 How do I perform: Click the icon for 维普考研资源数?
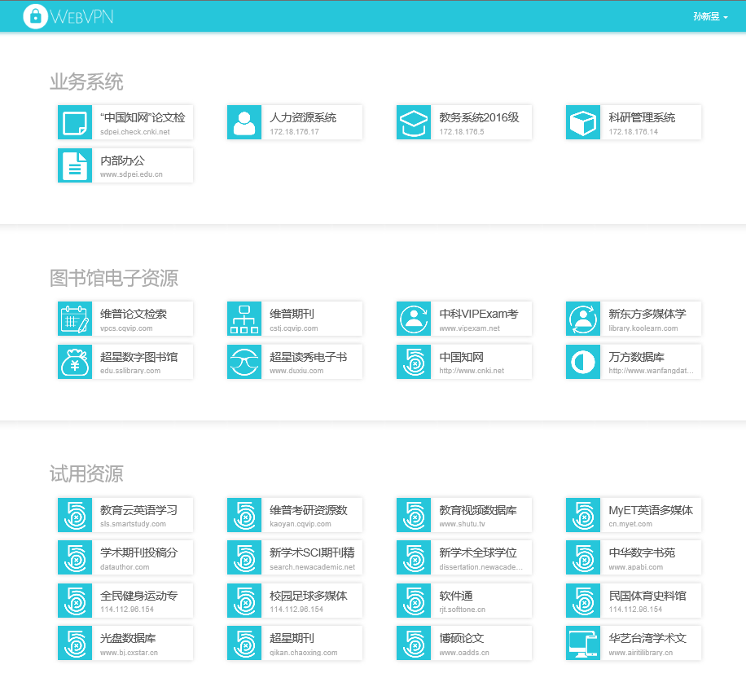tap(244, 515)
